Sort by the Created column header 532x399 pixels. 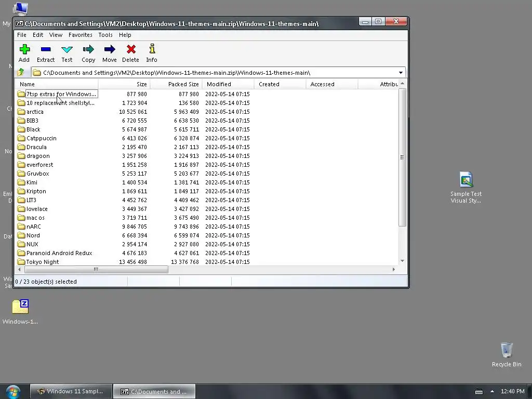point(280,84)
